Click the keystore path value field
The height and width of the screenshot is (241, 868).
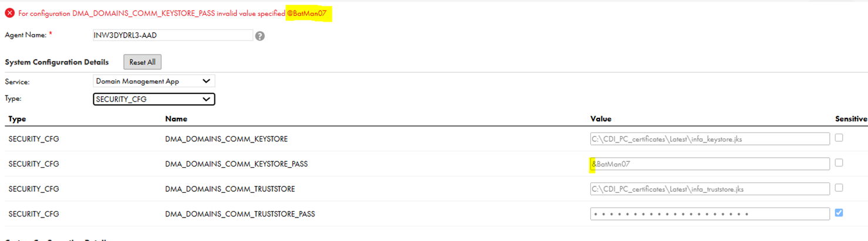pyautogui.click(x=710, y=138)
